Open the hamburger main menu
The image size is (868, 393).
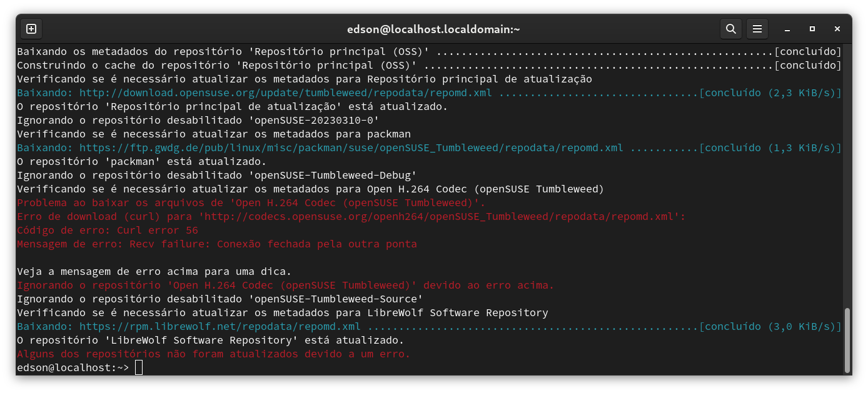tap(757, 29)
